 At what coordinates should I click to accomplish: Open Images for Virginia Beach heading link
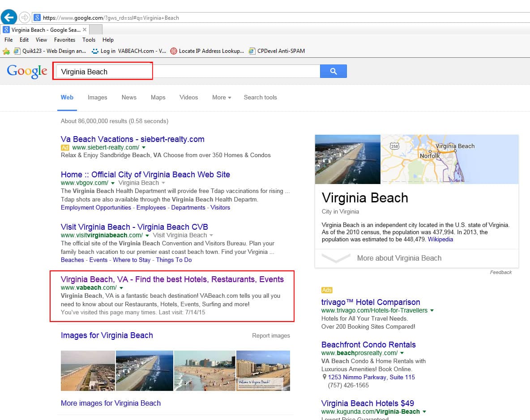coord(107,335)
